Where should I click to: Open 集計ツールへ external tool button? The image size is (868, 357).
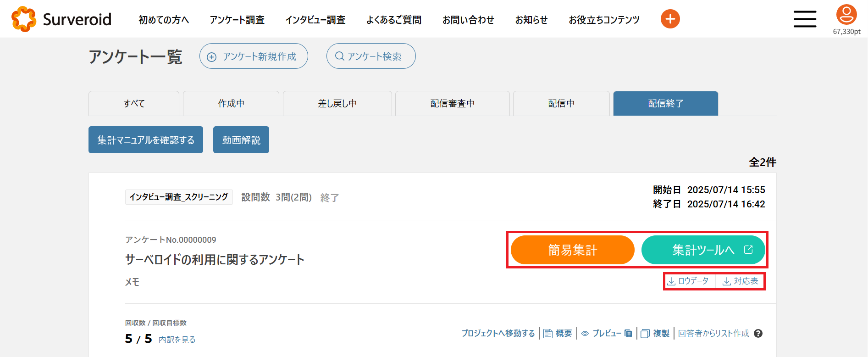(703, 250)
